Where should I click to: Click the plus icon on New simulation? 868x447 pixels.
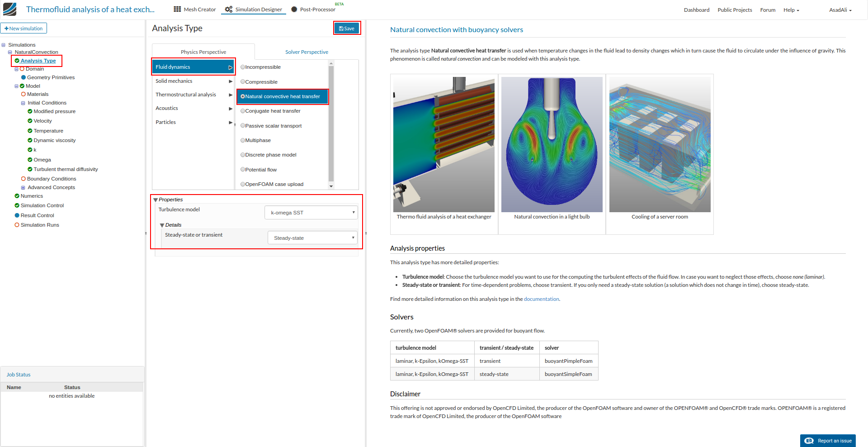[6, 28]
